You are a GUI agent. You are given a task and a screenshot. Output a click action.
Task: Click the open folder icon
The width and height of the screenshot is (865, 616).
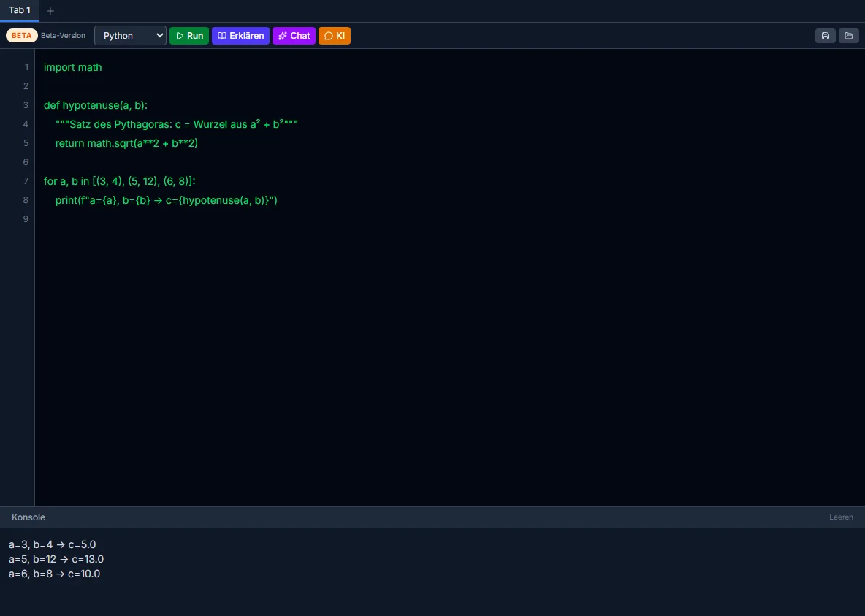pos(848,36)
